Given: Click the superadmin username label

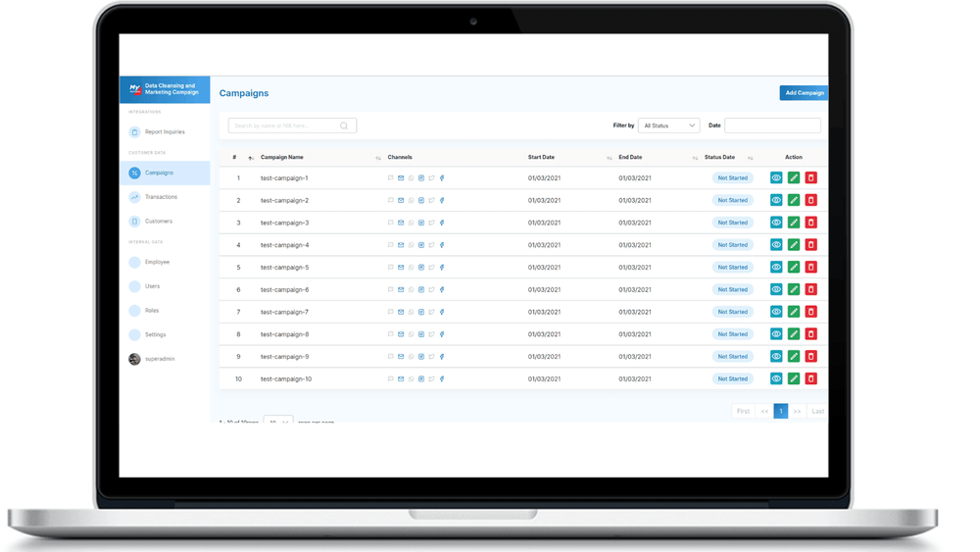Looking at the screenshot, I should (160, 359).
